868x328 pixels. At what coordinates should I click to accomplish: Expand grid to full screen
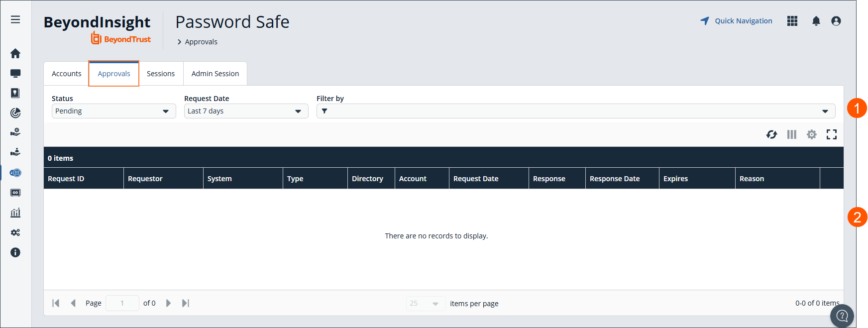point(832,134)
